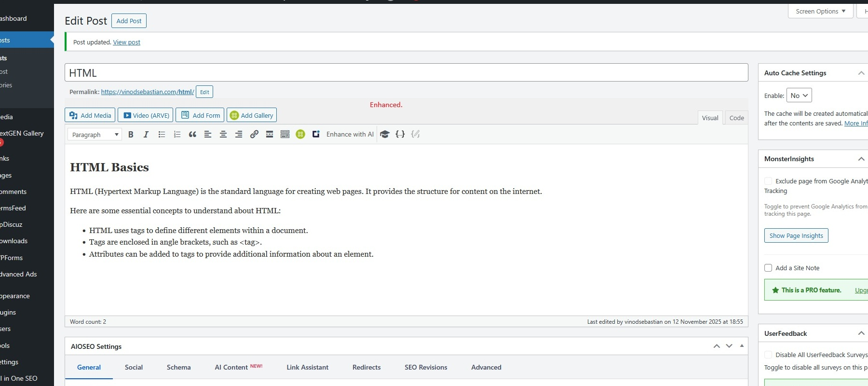This screenshot has height=386, width=868.
Task: Enable the Add a Site Note checkbox
Action: (x=768, y=268)
